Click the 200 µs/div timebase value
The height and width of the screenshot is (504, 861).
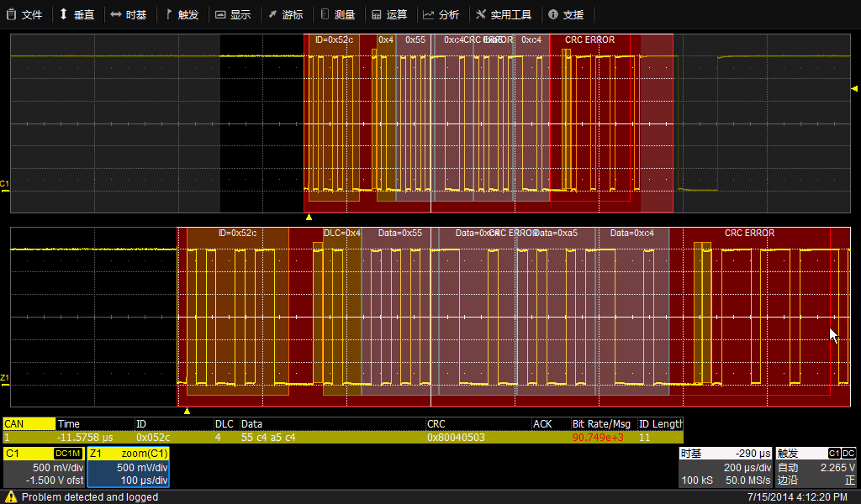747,468
